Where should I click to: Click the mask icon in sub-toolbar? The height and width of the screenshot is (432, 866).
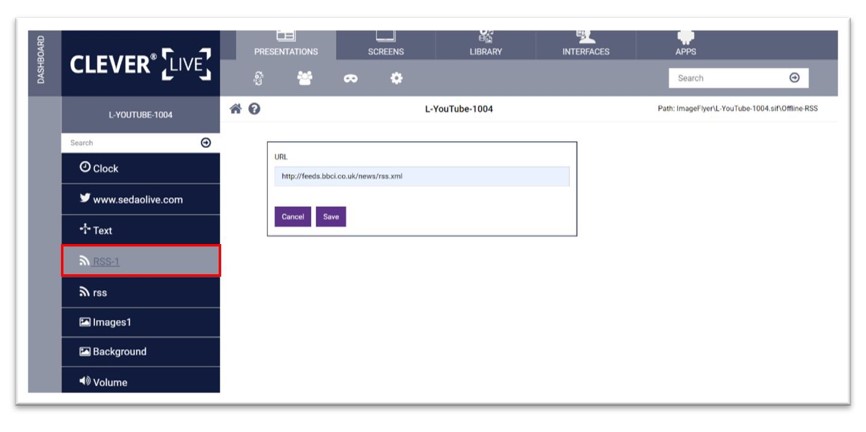coord(350,79)
